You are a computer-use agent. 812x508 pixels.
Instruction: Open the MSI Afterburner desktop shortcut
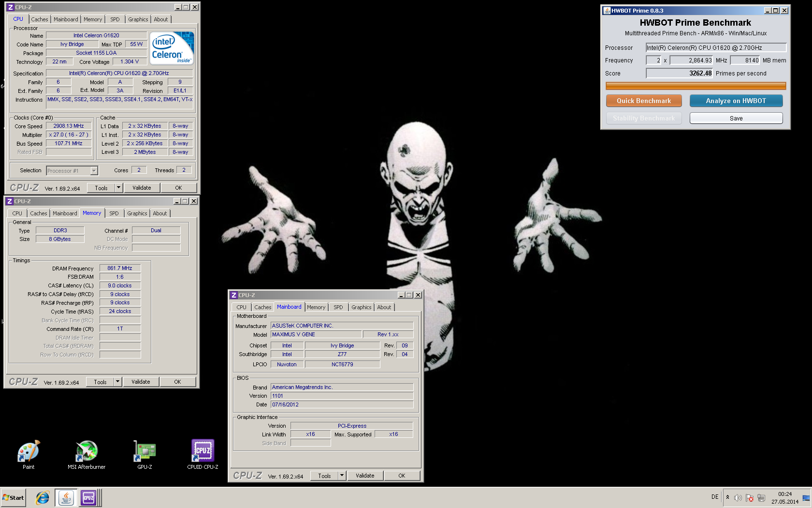(x=87, y=454)
